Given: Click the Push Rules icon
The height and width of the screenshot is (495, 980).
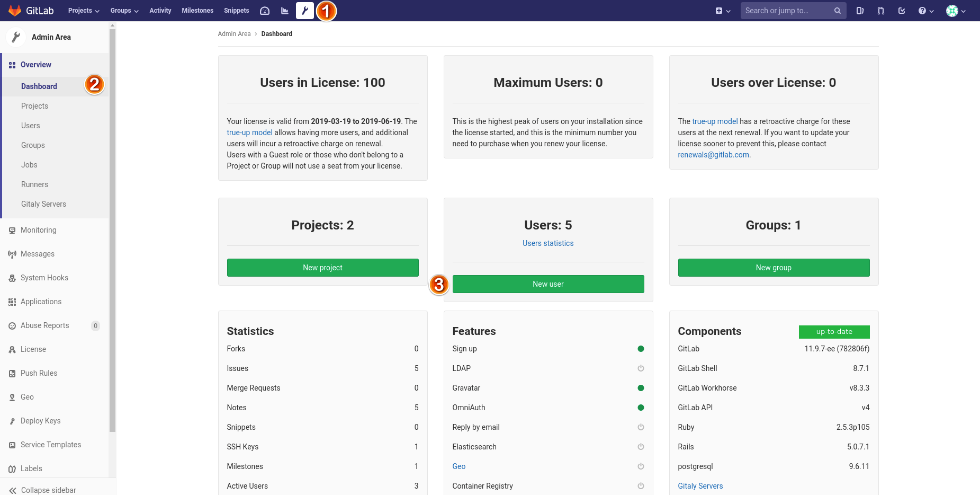Looking at the screenshot, I should (12, 374).
